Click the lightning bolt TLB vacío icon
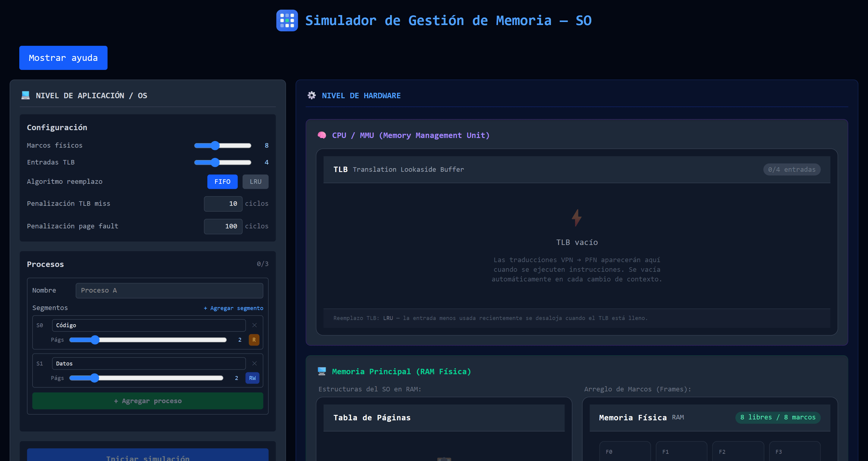 [577, 218]
